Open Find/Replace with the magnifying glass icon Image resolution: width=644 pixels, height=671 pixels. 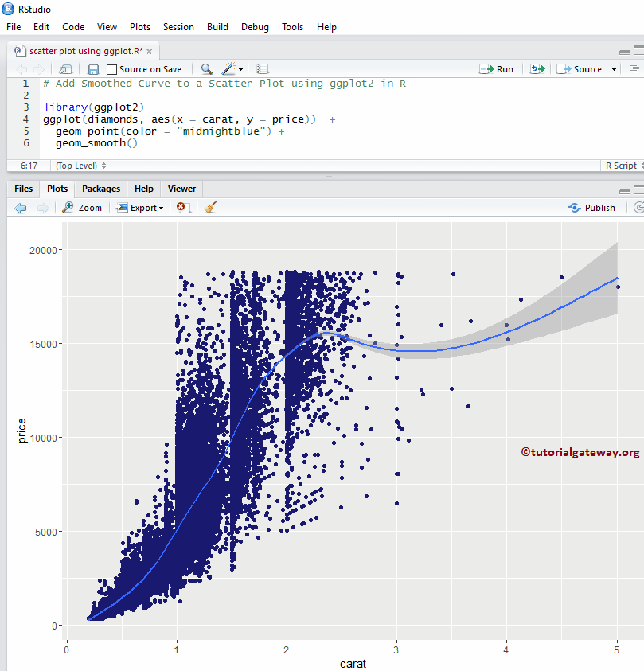205,68
